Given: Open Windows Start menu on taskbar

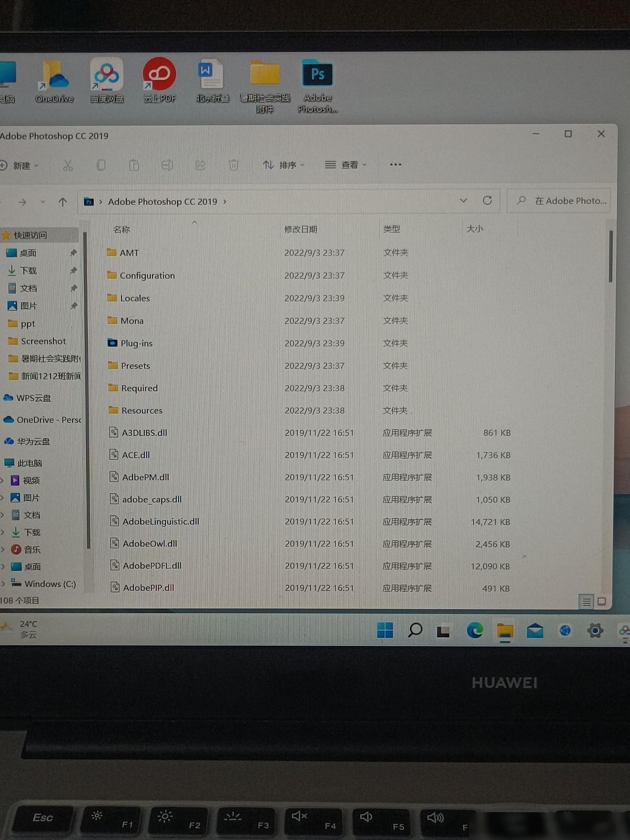Looking at the screenshot, I should click(x=385, y=630).
